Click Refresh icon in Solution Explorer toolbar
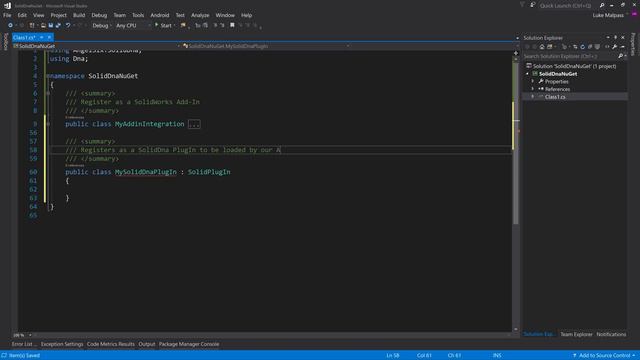Screen dimensions: 640x360 coord(582,47)
